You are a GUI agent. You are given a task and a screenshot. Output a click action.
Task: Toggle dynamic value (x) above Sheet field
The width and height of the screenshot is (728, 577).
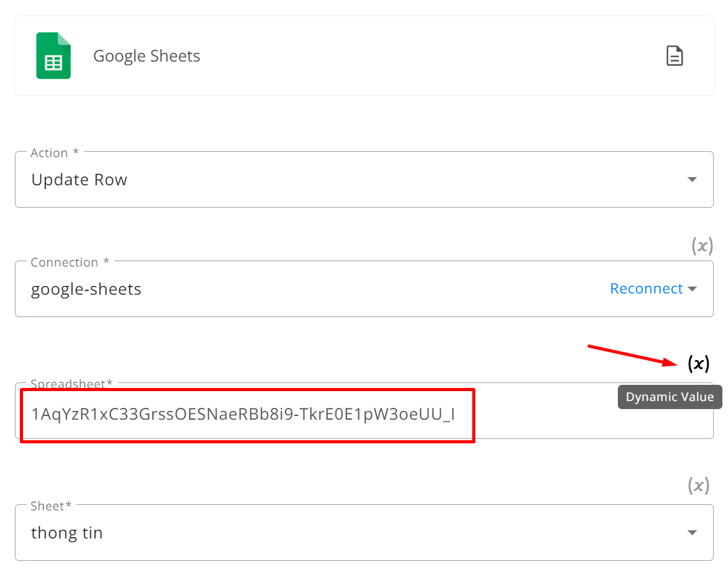coord(698,485)
